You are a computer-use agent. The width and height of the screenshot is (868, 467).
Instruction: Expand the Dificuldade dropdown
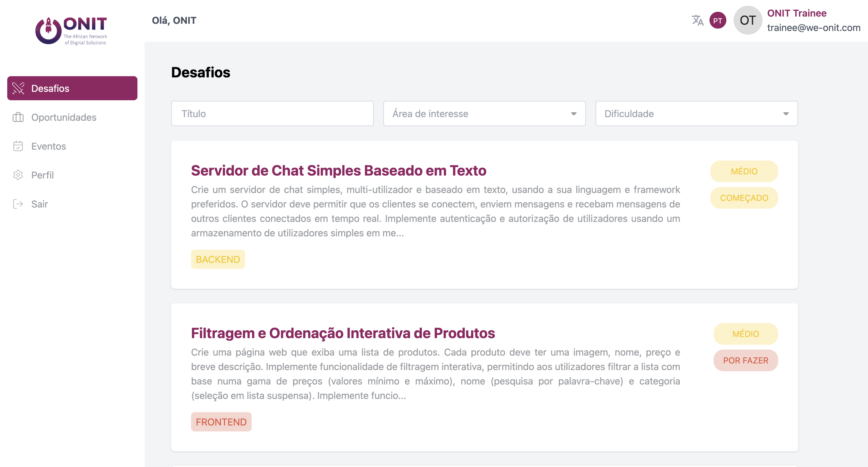coord(697,114)
